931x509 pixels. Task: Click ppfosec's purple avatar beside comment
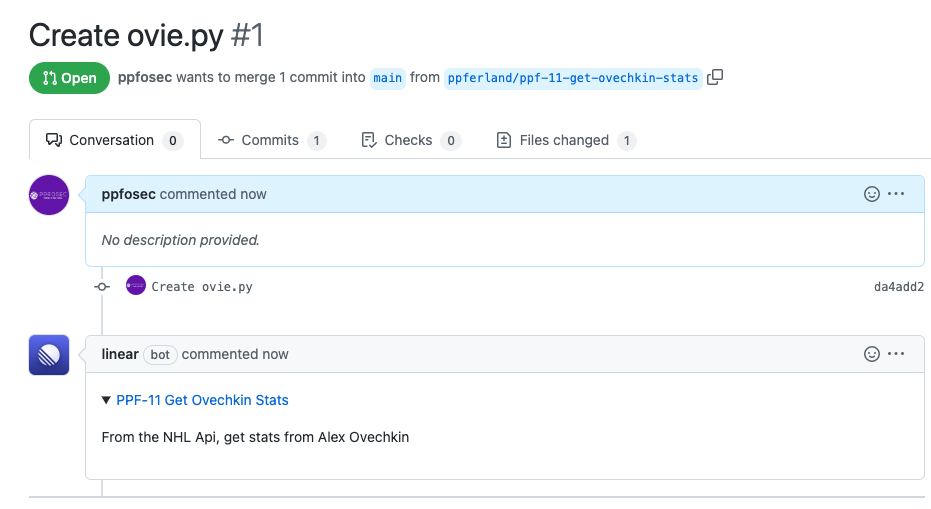[49, 195]
